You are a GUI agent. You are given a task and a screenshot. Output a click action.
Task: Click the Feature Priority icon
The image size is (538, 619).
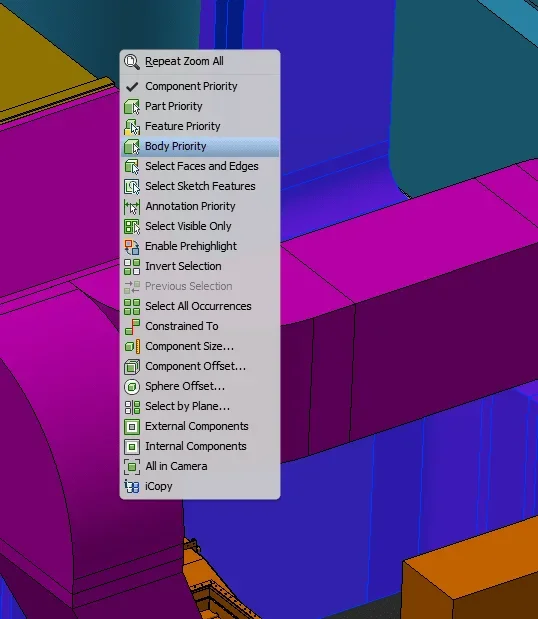pos(132,126)
